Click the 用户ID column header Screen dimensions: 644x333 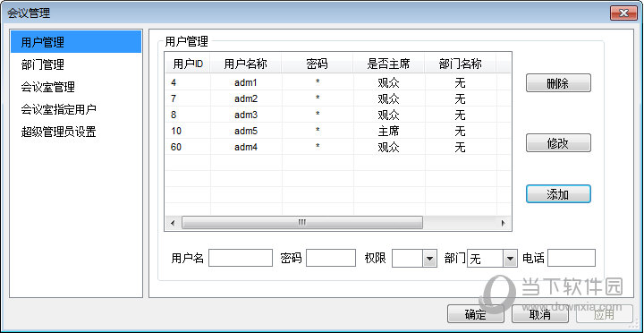pyautogui.click(x=188, y=64)
